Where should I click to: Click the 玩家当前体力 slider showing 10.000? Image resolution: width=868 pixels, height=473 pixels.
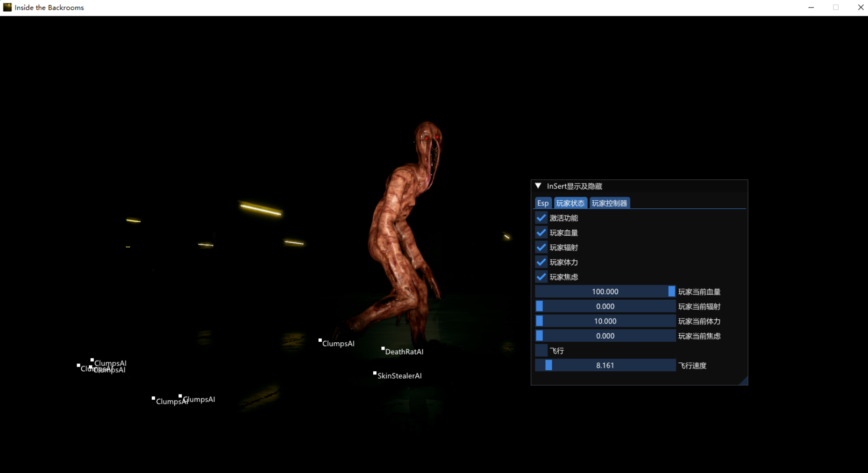[x=605, y=321]
